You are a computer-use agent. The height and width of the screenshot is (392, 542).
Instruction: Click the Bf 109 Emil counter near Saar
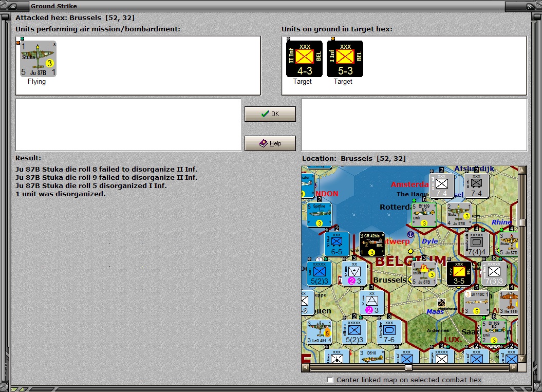click(x=494, y=332)
